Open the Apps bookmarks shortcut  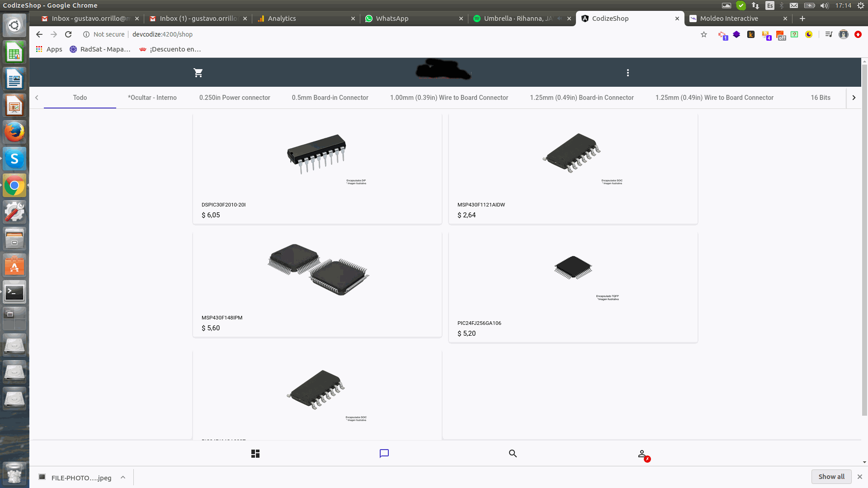click(49, 49)
